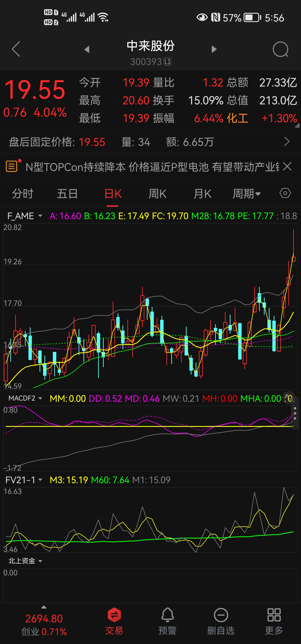The image size is (301, 644).
Task: Tap the three-dot chart handle
Action: click(295, 413)
